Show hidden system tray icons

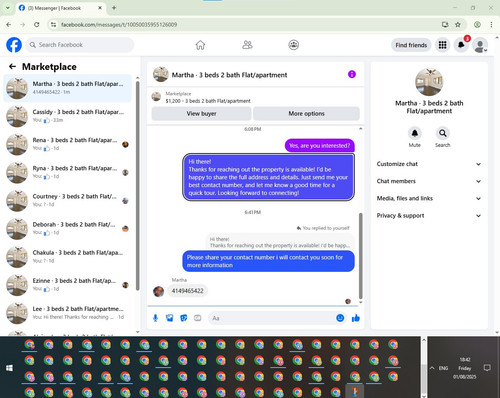432,368
